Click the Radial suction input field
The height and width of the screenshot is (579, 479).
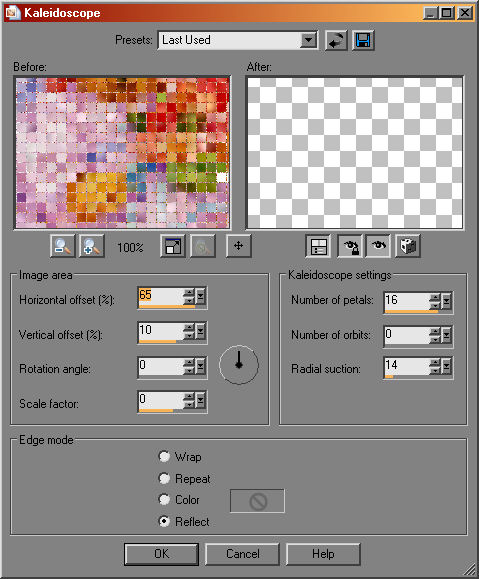pyautogui.click(x=407, y=367)
